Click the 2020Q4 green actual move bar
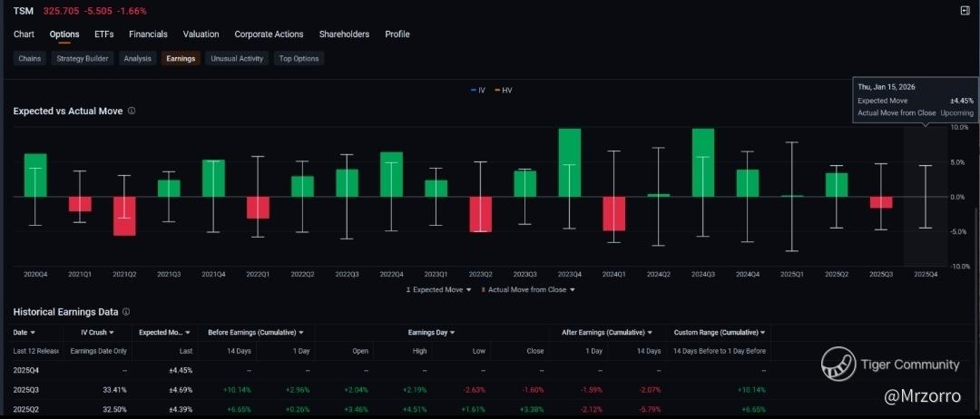The height and width of the screenshot is (419, 980). click(x=35, y=175)
